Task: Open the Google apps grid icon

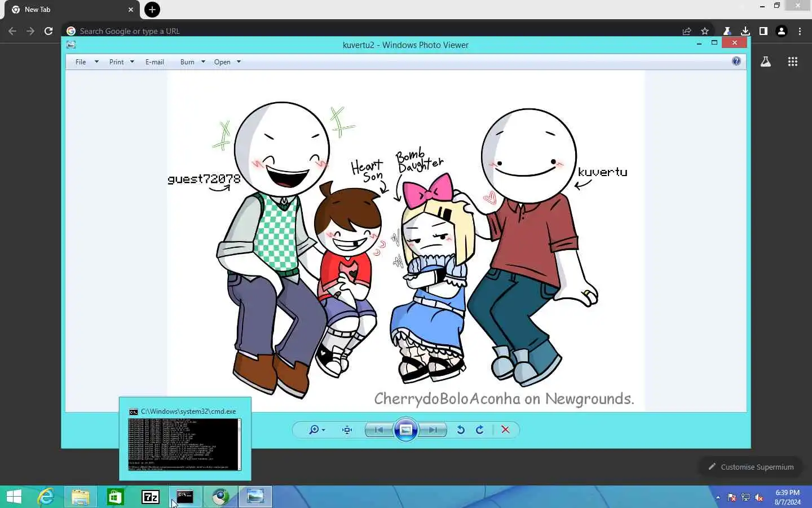Action: pos(793,62)
